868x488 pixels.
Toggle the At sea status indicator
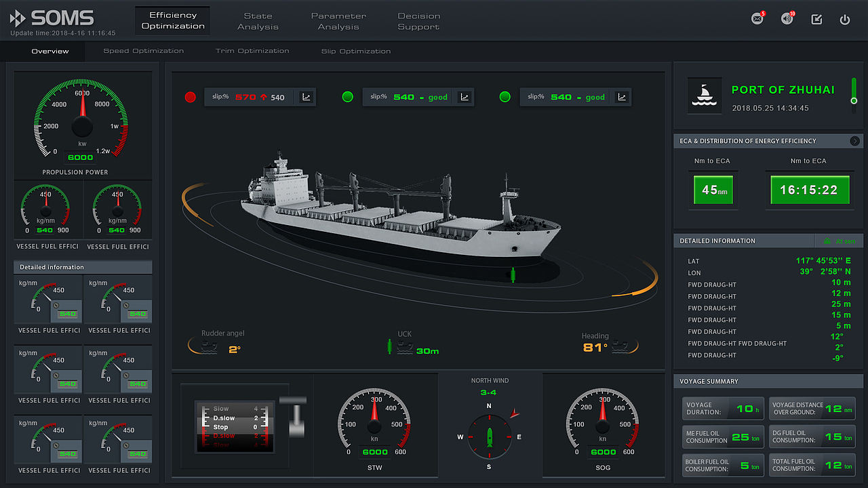pyautogui.click(x=839, y=241)
